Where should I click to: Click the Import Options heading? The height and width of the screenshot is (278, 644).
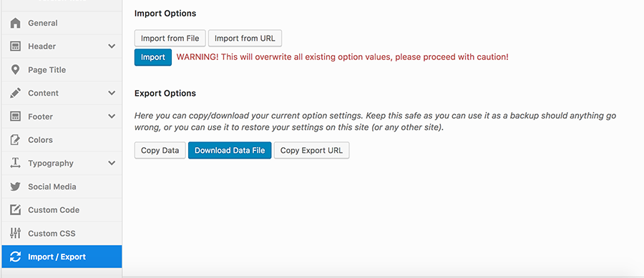pos(165,14)
